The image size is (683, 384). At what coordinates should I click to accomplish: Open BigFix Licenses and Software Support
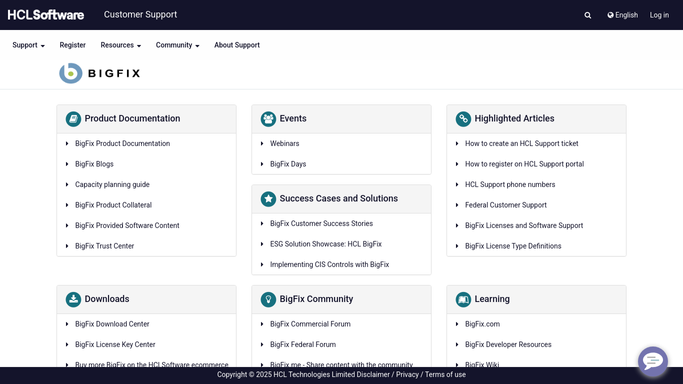pyautogui.click(x=524, y=225)
